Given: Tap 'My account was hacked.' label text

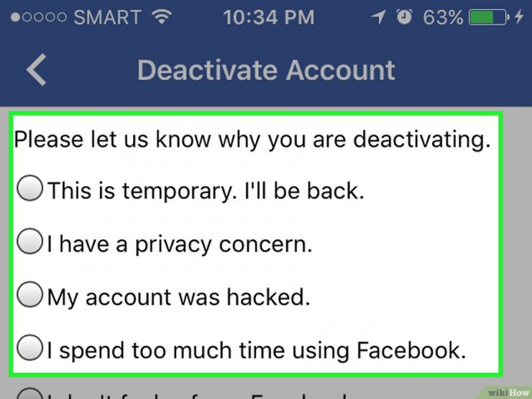Looking at the screenshot, I should point(178,298).
